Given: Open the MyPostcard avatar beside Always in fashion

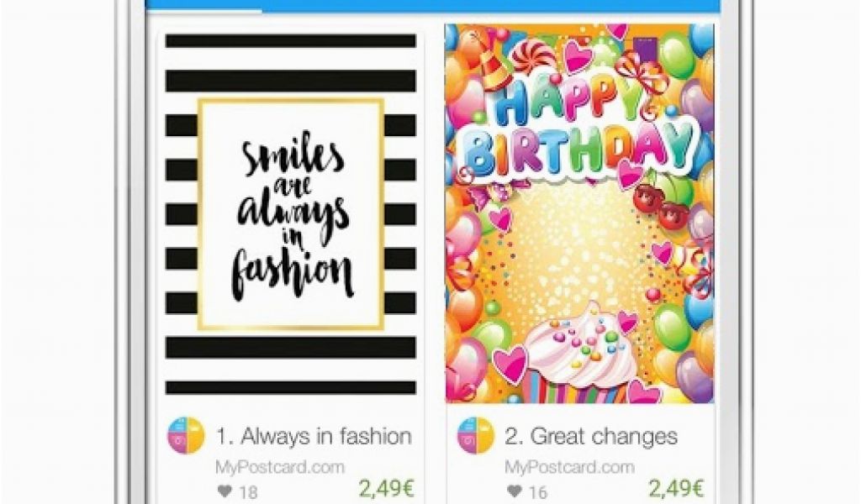Looking at the screenshot, I should click(x=186, y=435).
